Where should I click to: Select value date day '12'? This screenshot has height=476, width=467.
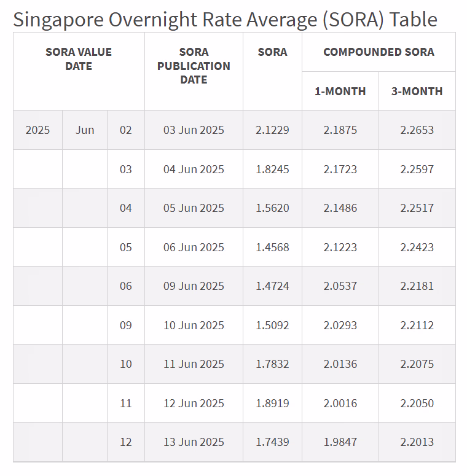point(126,442)
